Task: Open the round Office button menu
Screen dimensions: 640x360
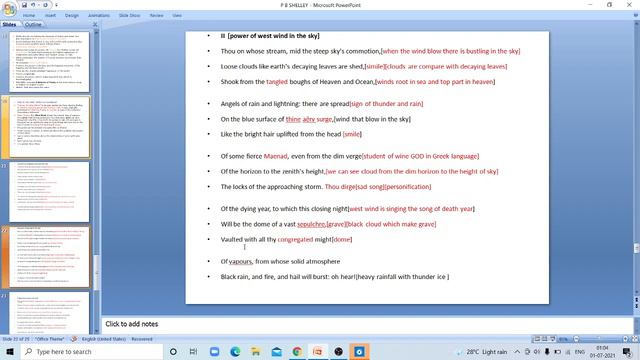Action: [x=9, y=9]
